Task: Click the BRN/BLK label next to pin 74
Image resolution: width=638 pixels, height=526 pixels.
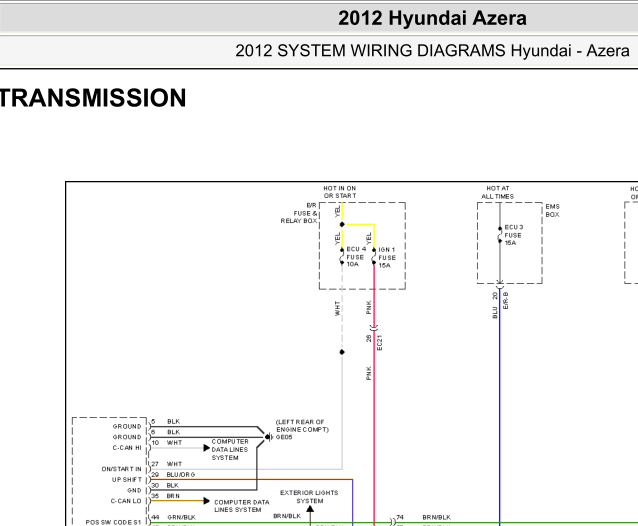Action: pyautogui.click(x=437, y=517)
